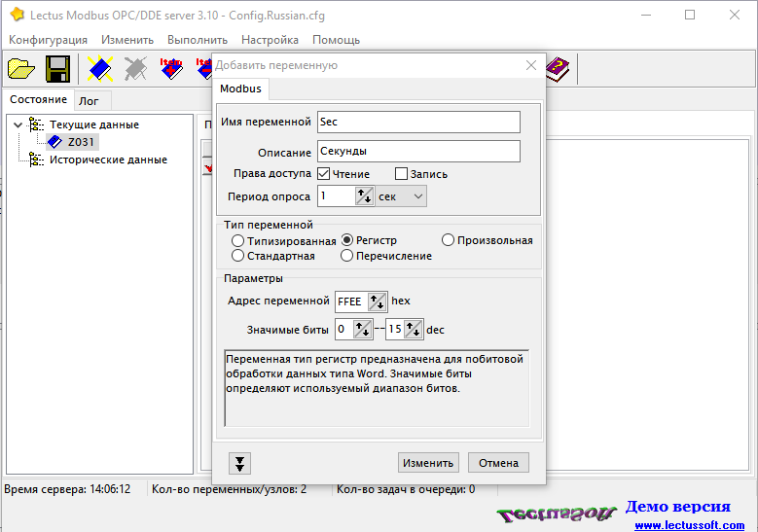
Task: Click the double-arrow expand icon in the dialog
Action: (241, 463)
